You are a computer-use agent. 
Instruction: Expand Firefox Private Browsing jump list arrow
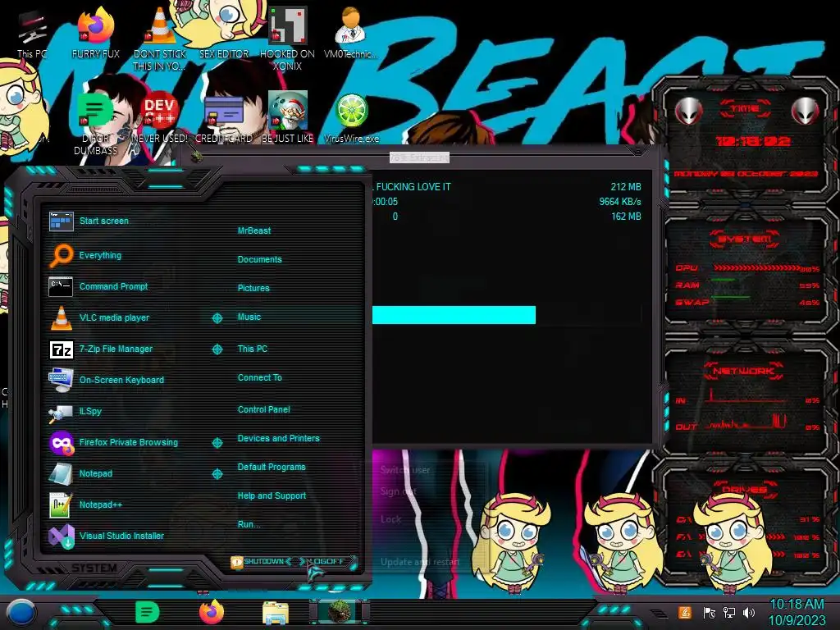tap(217, 443)
